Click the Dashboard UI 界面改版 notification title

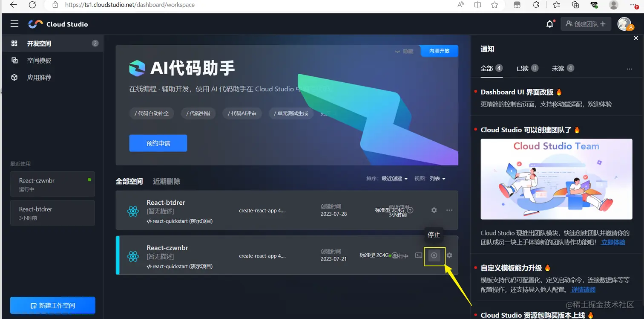tap(517, 92)
